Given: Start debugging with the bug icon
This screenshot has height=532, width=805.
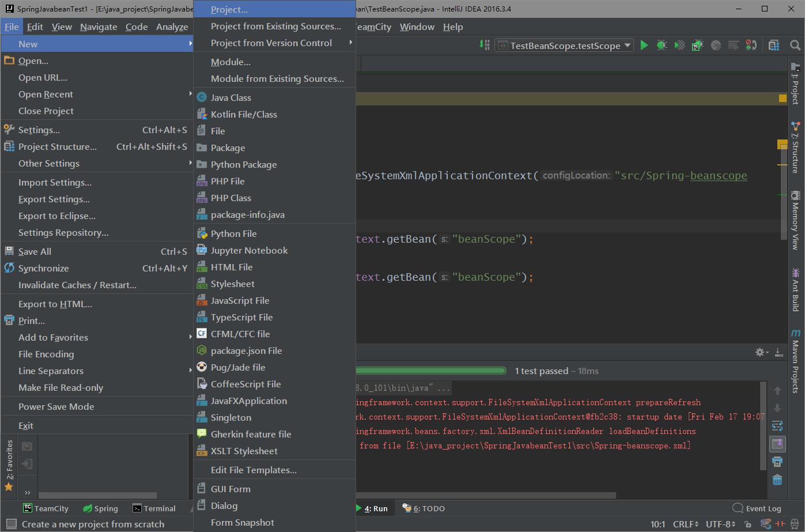Looking at the screenshot, I should tap(662, 45).
